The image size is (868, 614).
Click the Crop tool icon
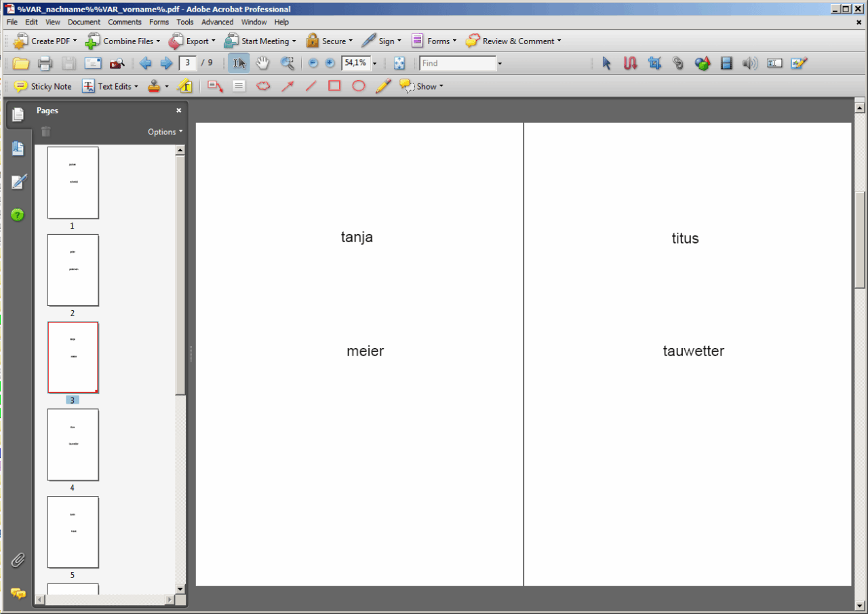pos(654,63)
